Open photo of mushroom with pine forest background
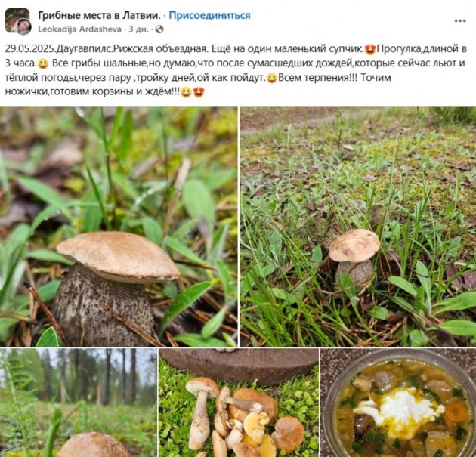Viewport: 476px width, 457px height. (x=79, y=403)
